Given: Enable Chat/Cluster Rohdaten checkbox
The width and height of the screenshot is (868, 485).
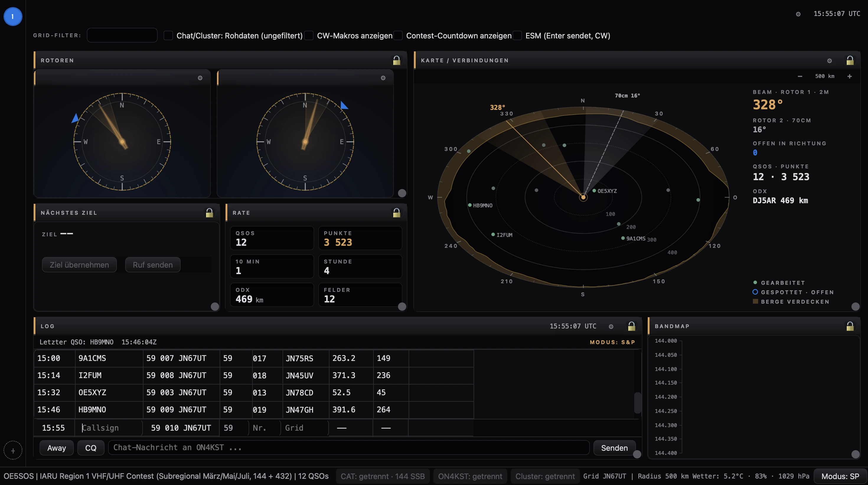Looking at the screenshot, I should pos(168,35).
